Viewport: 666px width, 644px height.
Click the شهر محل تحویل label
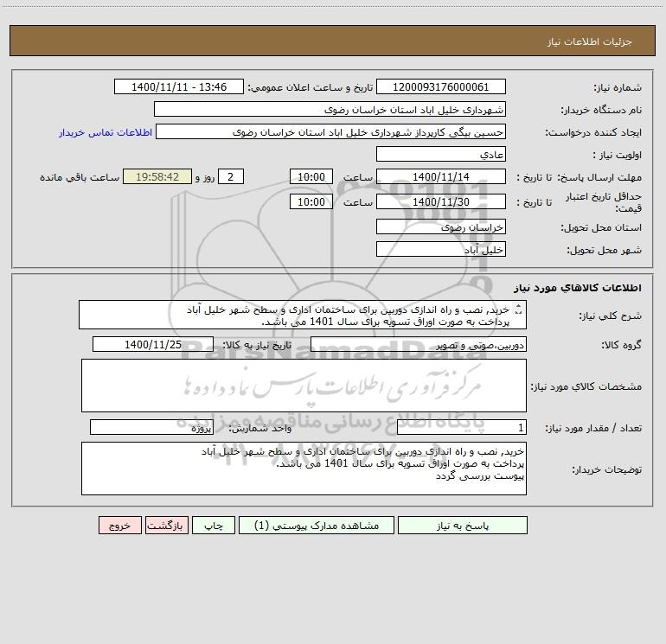point(605,251)
